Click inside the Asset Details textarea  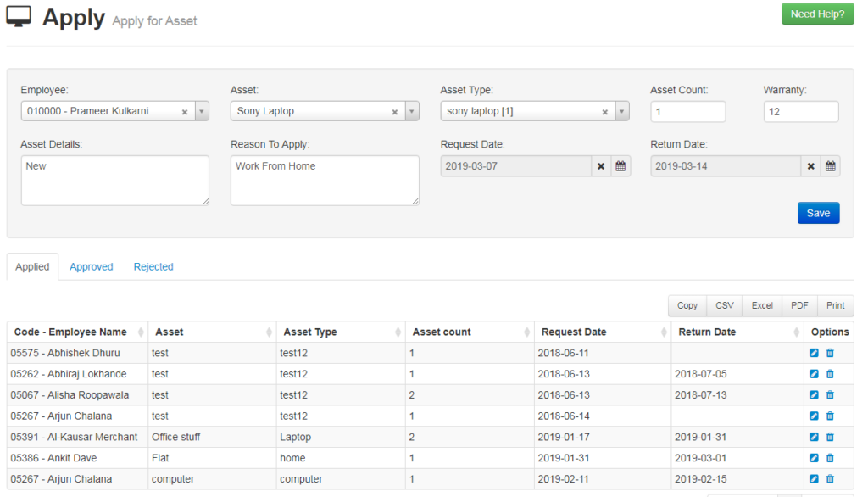pyautogui.click(x=114, y=178)
